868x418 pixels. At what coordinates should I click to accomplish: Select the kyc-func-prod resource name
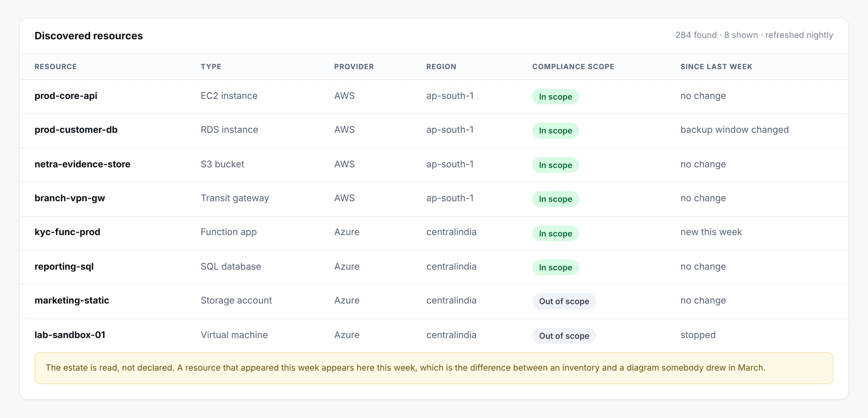tap(67, 232)
